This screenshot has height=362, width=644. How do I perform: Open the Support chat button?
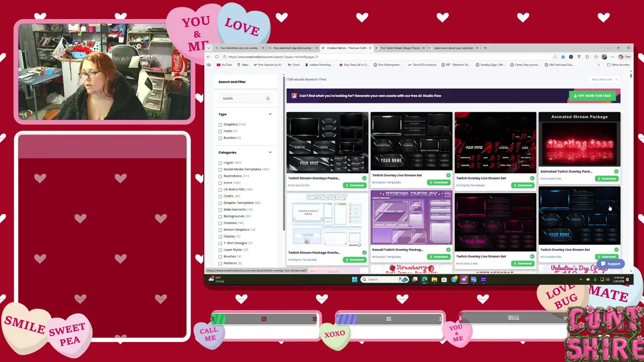click(x=610, y=264)
